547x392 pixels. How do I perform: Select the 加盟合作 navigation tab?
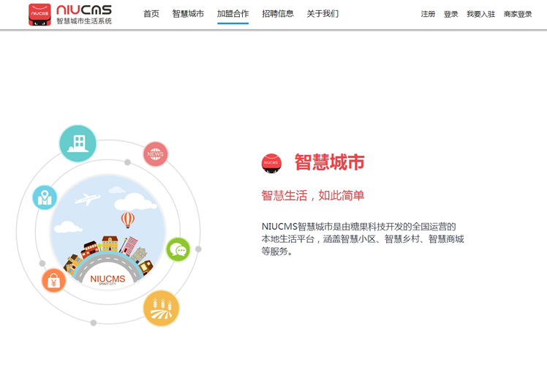233,14
